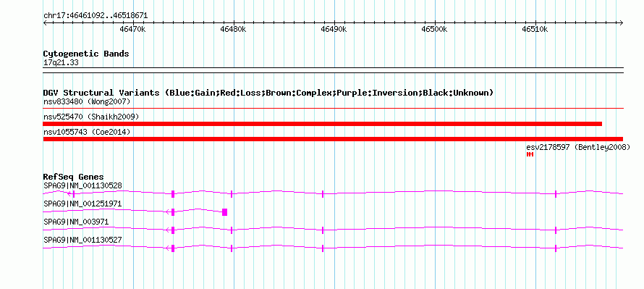Open the RefSeq Genes track title
This screenshot has height=289, width=644.
pos(73,177)
